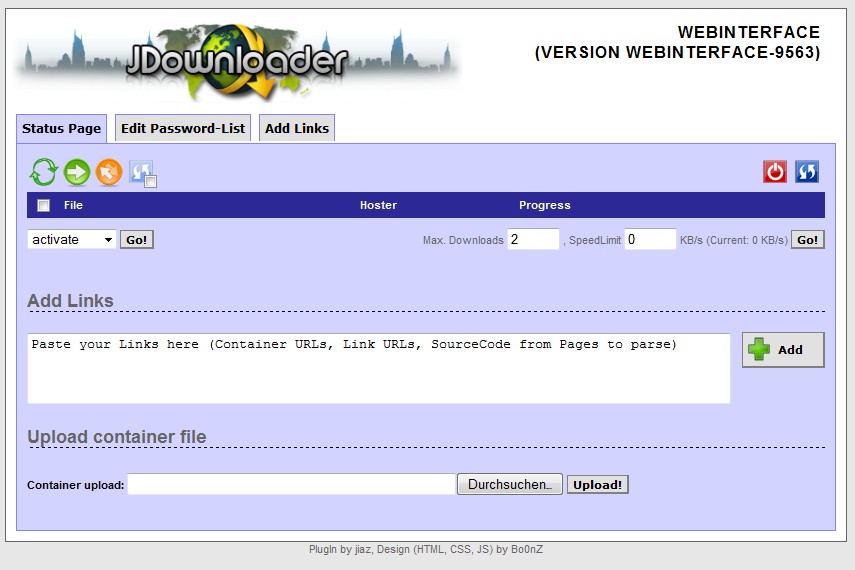Click the JDownloader logo in the header
855x570 pixels.
[x=238, y=62]
